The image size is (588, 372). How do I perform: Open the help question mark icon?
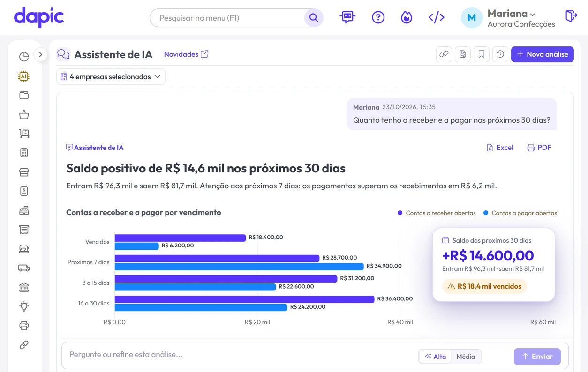click(x=378, y=17)
